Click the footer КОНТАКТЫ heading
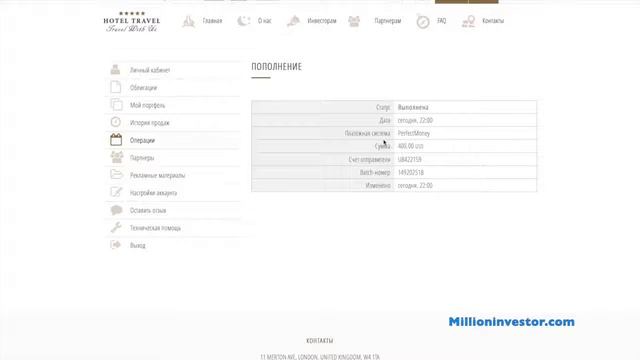Screen dimensions: 640x360 (320, 340)
